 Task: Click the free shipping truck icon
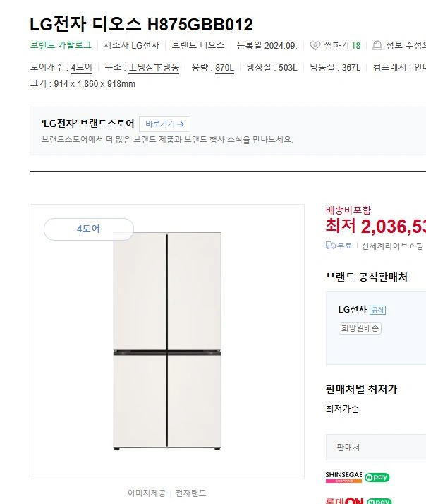coord(330,246)
